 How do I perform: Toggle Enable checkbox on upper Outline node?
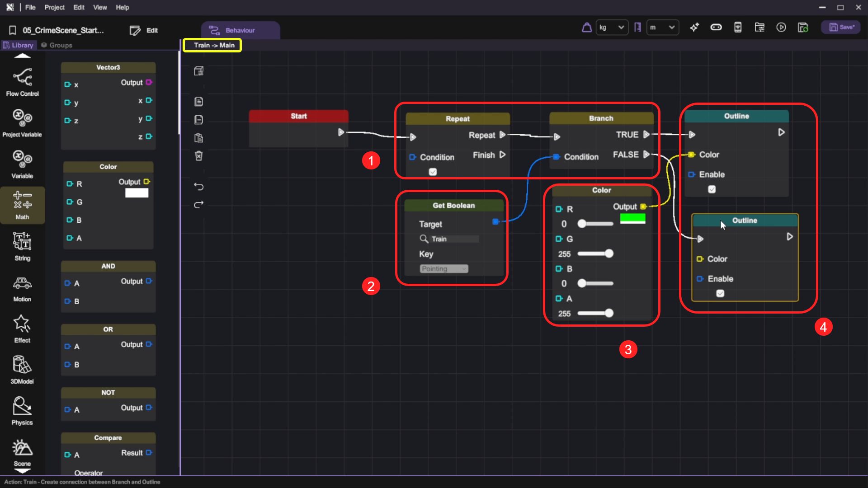point(712,189)
